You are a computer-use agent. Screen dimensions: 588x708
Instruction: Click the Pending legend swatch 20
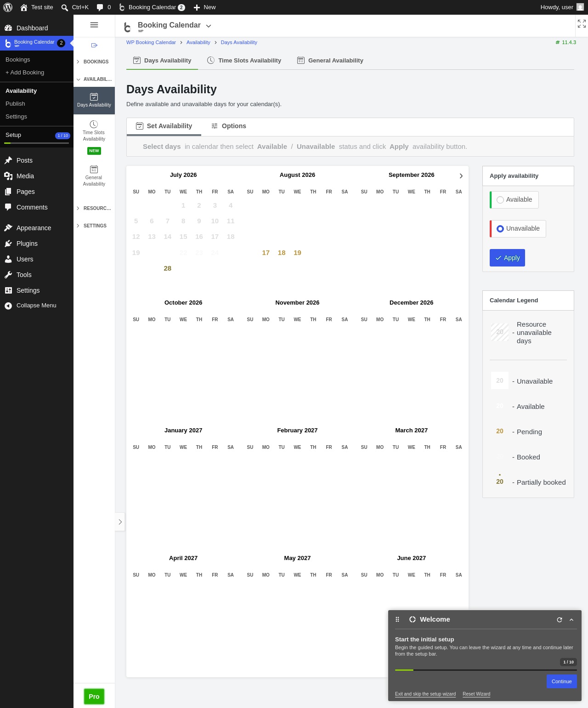point(500,431)
